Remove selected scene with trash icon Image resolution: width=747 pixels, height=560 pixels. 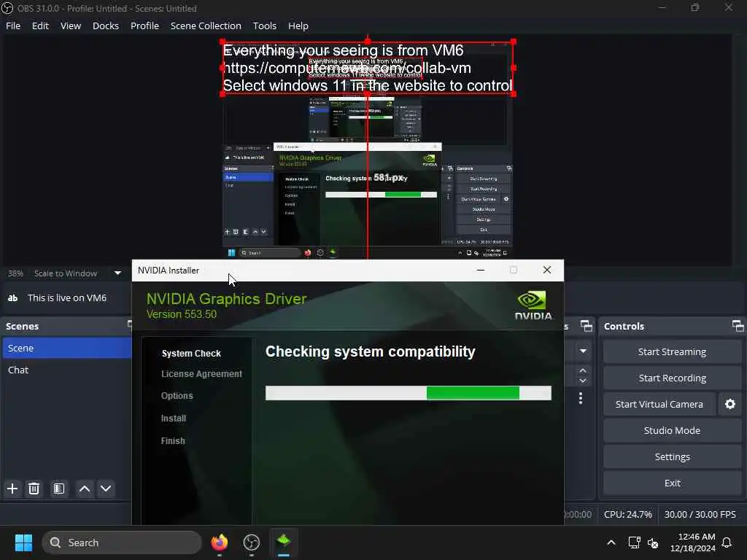point(34,489)
